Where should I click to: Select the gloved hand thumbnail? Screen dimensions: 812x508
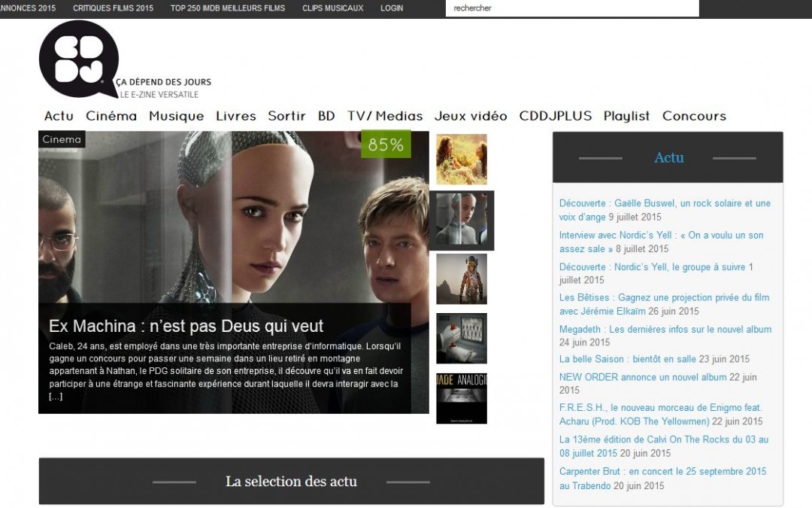[462, 339]
